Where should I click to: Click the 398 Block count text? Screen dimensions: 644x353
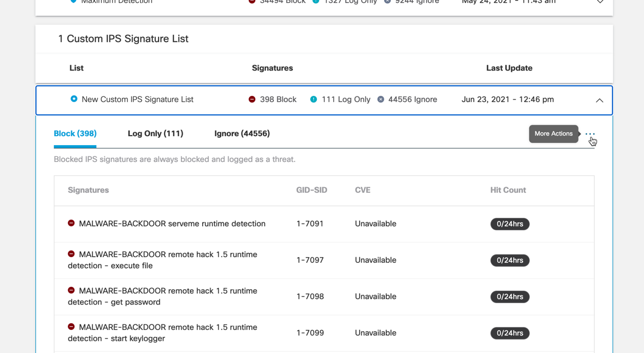278,99
